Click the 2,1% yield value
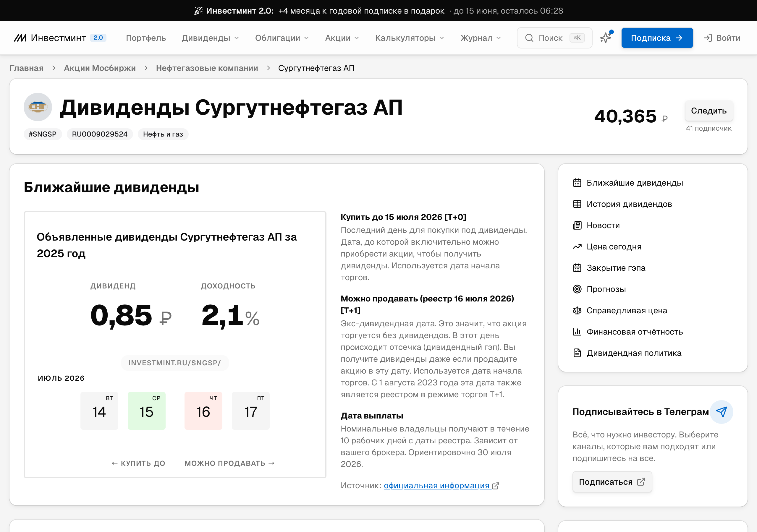757x532 pixels. pyautogui.click(x=230, y=315)
